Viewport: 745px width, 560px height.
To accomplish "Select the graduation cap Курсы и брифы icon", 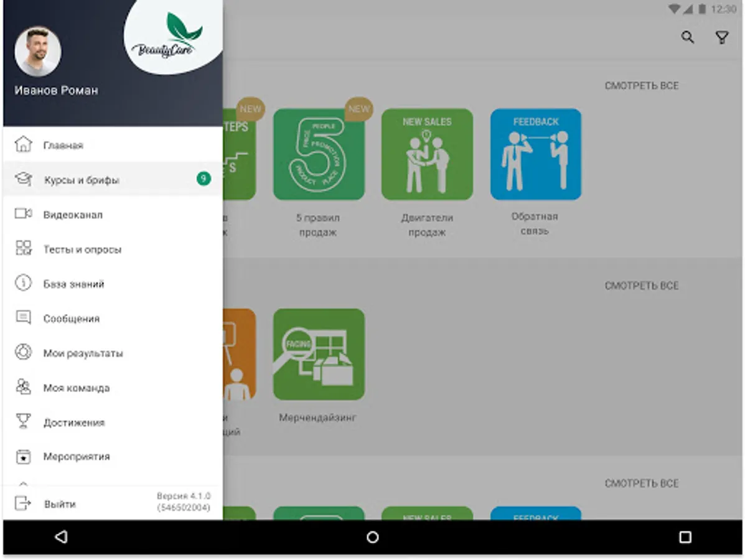I will point(23,179).
